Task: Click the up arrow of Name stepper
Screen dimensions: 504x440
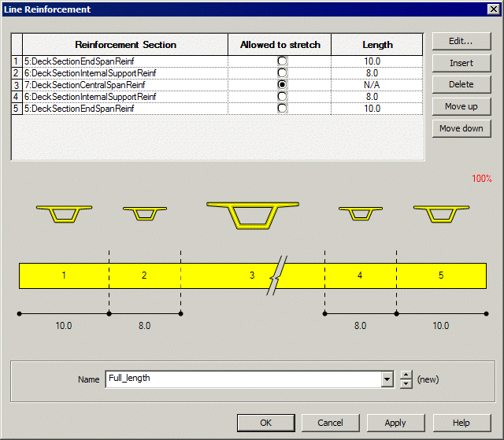Action: (406, 375)
